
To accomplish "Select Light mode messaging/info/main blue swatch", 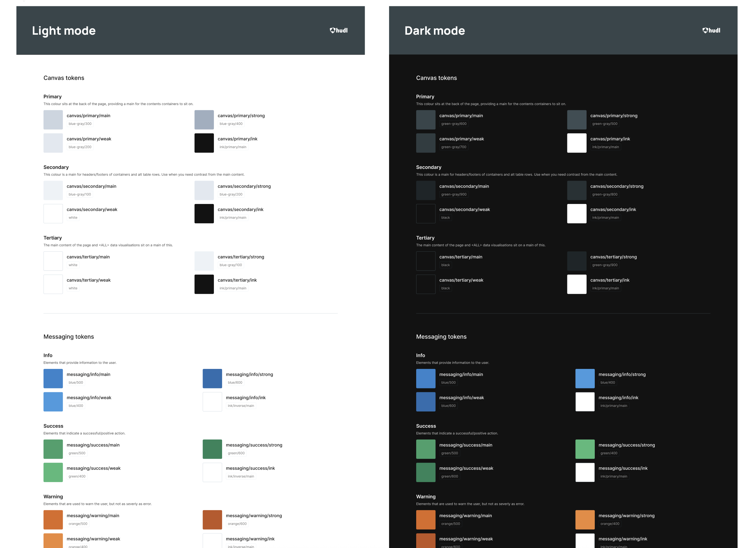I will coord(53,378).
